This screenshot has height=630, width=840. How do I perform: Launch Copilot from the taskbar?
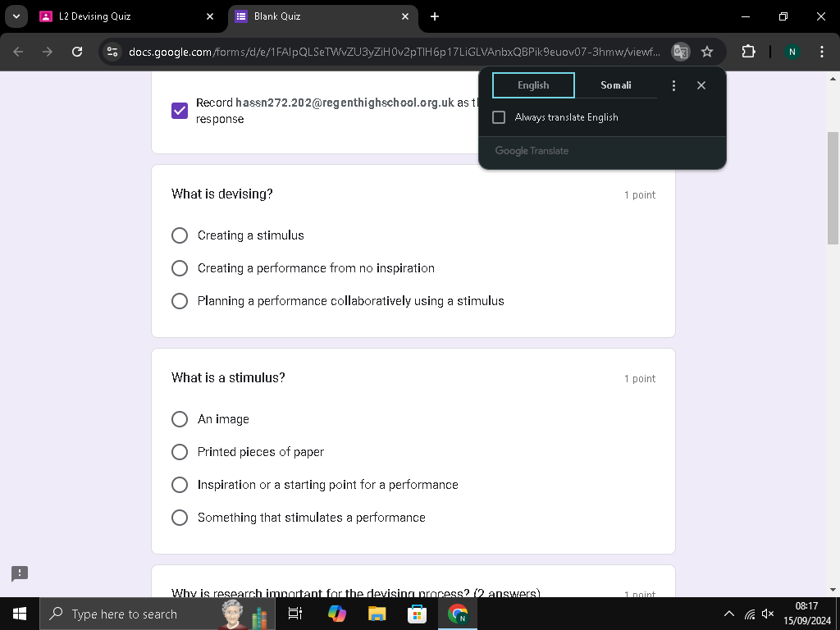point(337,614)
